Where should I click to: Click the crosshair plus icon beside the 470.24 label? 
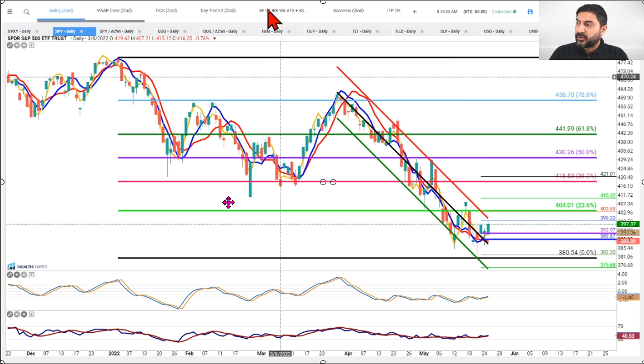[x=614, y=77]
